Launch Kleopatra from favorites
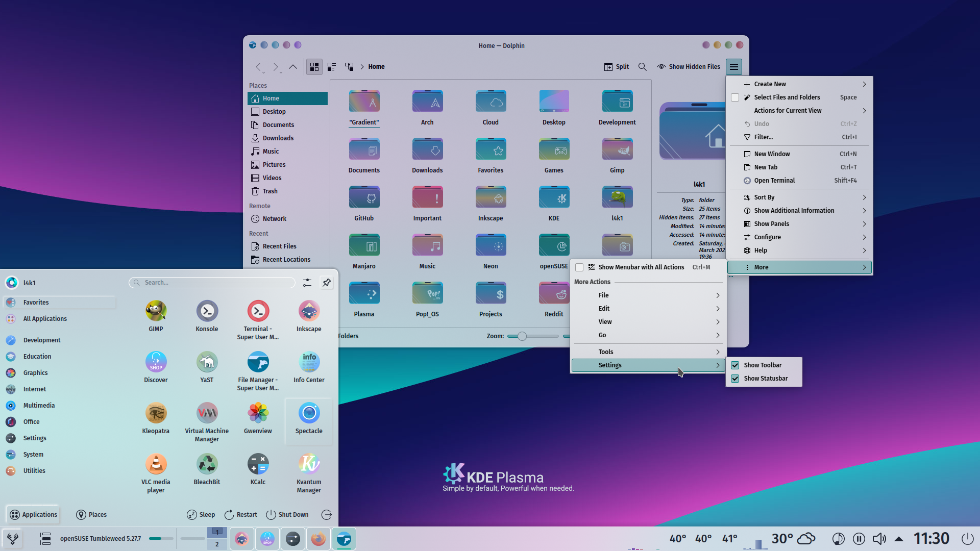 (x=156, y=418)
